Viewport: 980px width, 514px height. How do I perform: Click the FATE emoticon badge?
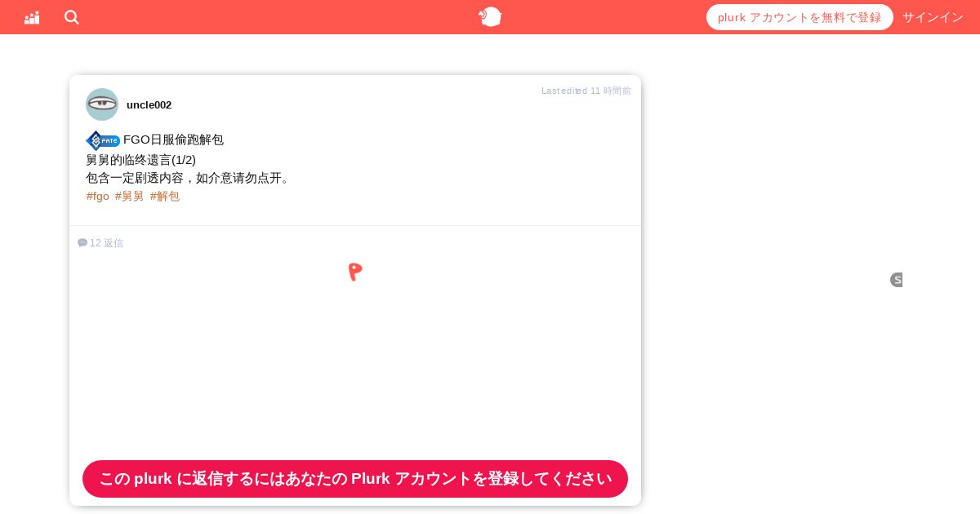(x=103, y=140)
